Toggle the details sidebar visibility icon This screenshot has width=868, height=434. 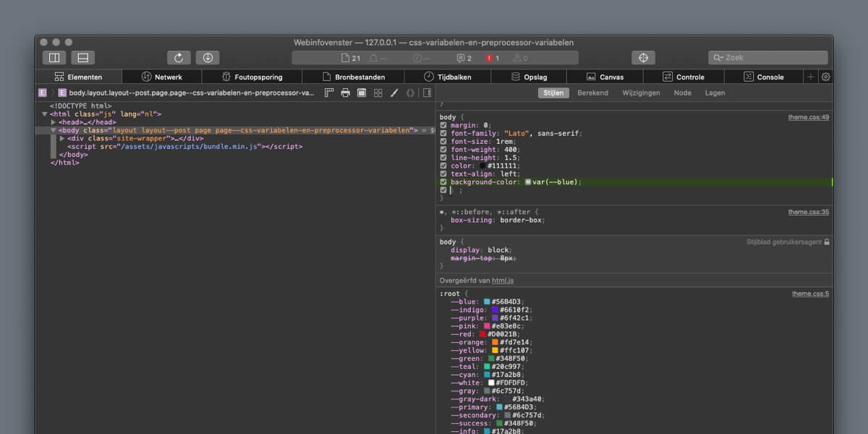427,93
